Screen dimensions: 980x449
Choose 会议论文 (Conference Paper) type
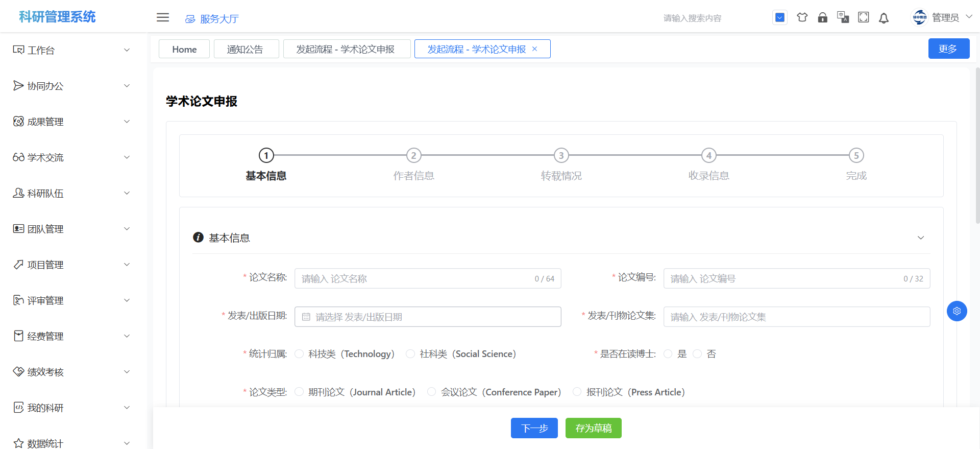coord(432,392)
